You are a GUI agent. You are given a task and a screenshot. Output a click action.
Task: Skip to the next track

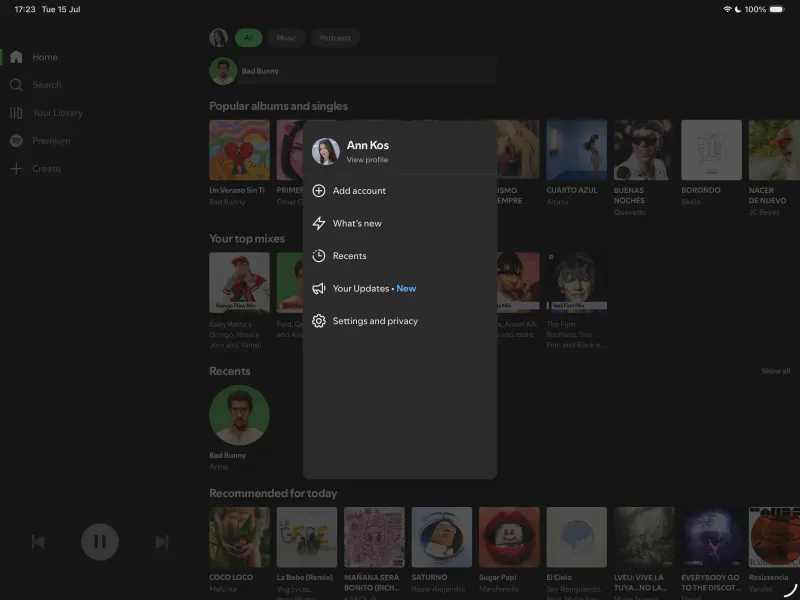tap(161, 542)
